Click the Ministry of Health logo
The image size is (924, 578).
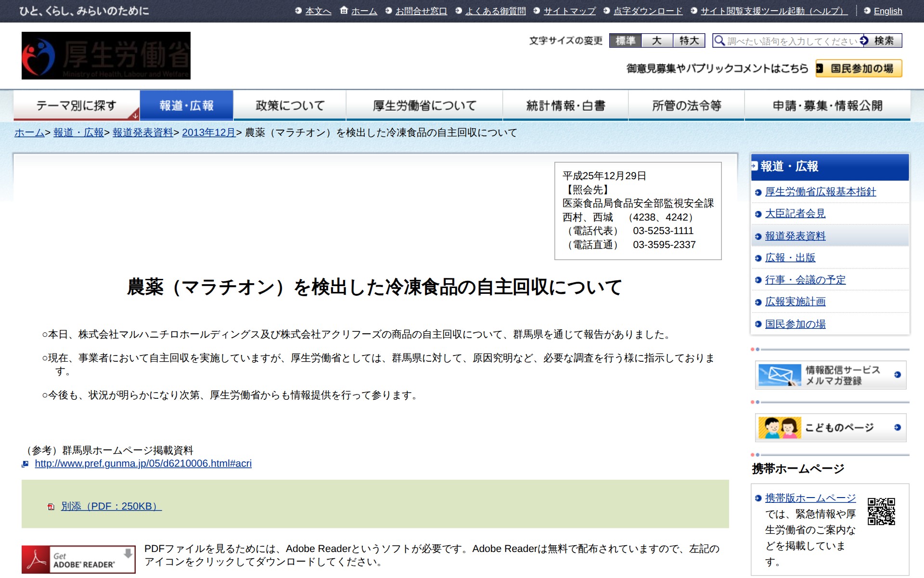click(106, 55)
